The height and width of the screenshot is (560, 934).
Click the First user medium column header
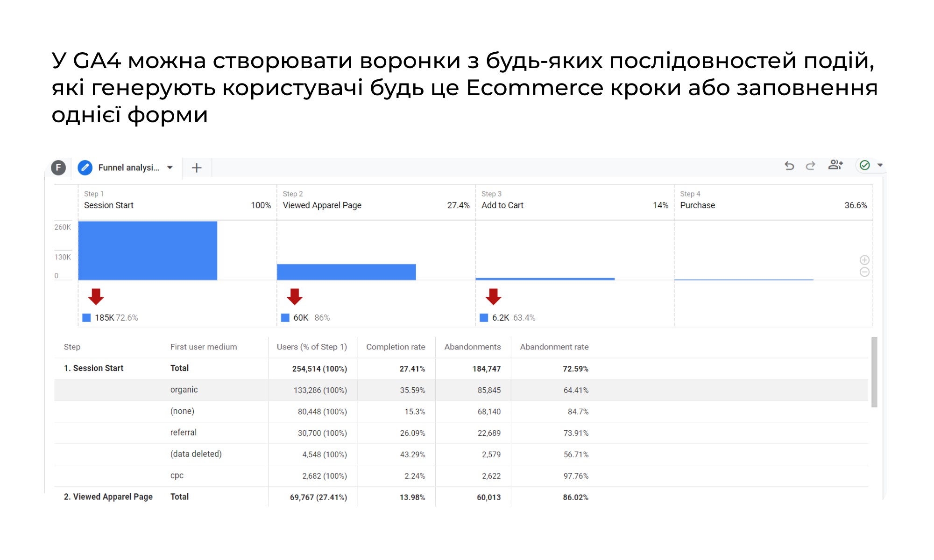(x=204, y=347)
